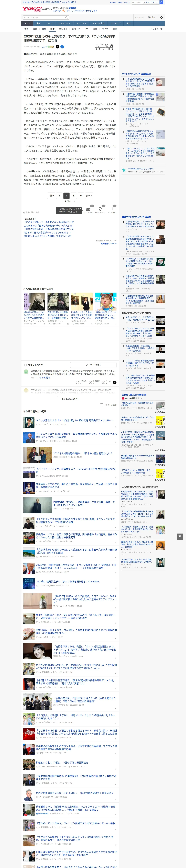
Task: Open the ランキング tab
Action: [x=115, y=24]
